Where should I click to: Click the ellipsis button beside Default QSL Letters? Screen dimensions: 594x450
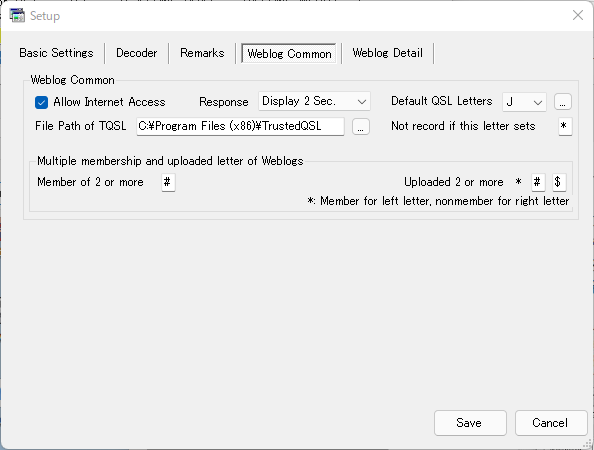tap(563, 102)
